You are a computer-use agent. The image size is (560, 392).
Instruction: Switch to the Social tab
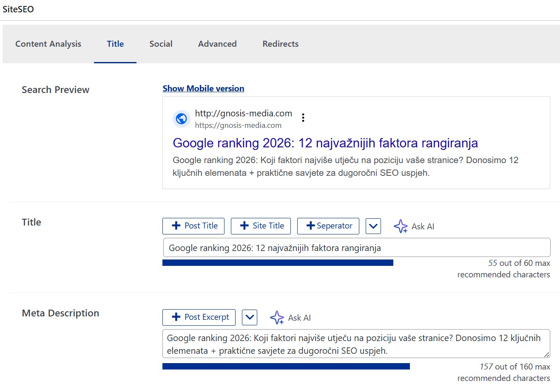click(x=161, y=44)
